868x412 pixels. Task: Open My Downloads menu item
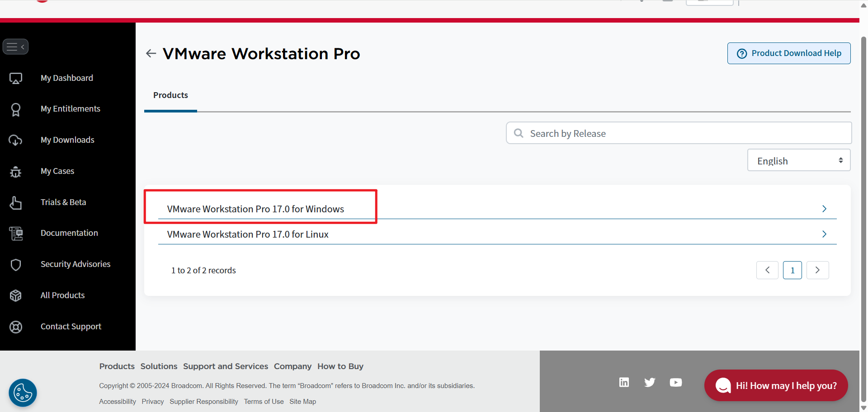(x=67, y=140)
